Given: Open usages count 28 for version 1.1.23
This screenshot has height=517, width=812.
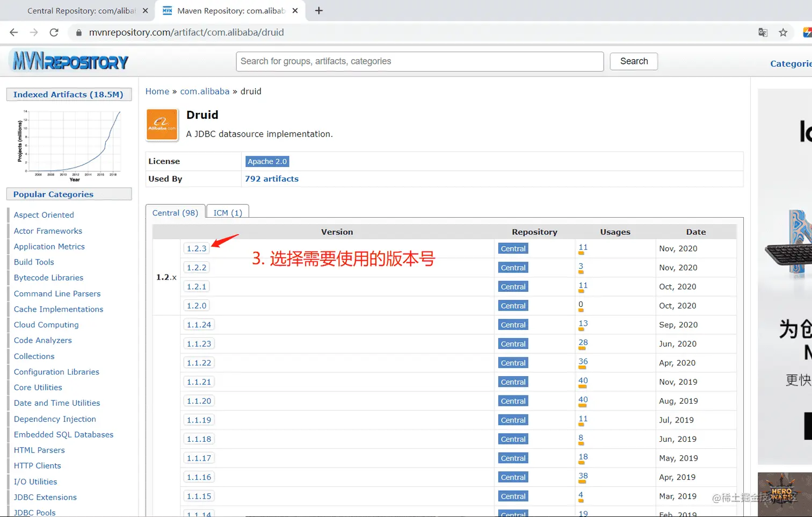Looking at the screenshot, I should point(583,342).
